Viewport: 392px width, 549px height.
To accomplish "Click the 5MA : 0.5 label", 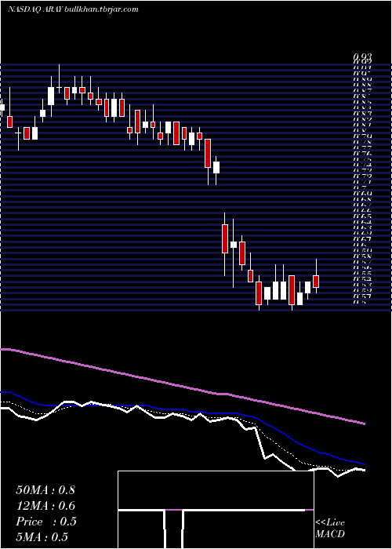I will click(x=42, y=537).
